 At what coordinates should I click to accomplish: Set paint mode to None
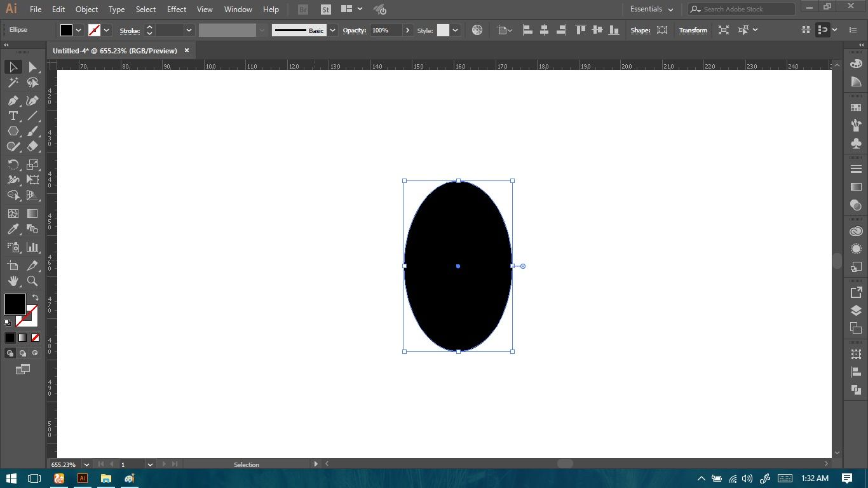(36, 338)
